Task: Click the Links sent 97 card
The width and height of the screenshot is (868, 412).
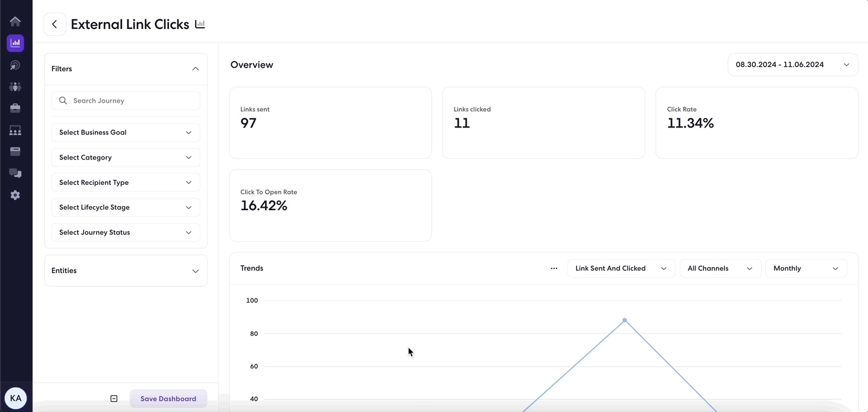Action: pos(330,123)
